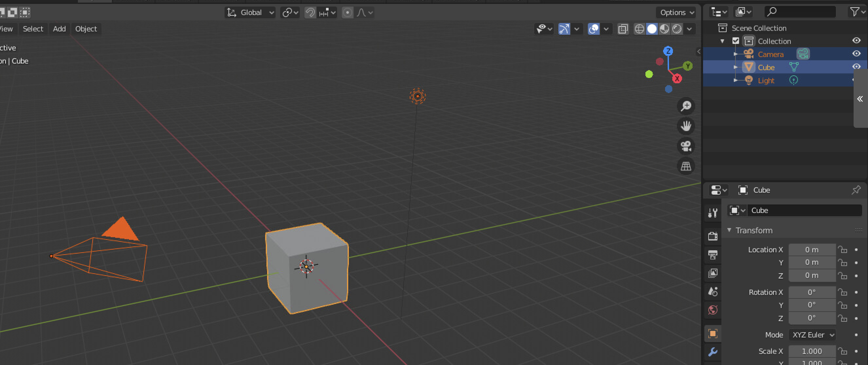
Task: Click outliner search field
Action: coord(800,12)
